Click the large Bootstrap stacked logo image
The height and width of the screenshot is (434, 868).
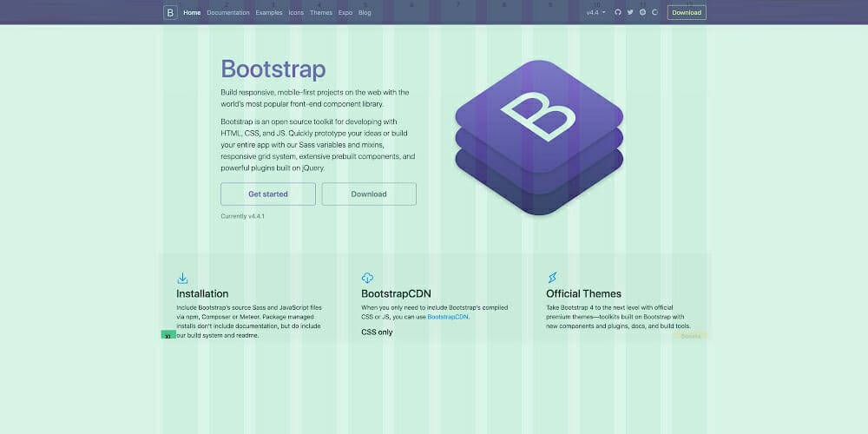tap(539, 137)
